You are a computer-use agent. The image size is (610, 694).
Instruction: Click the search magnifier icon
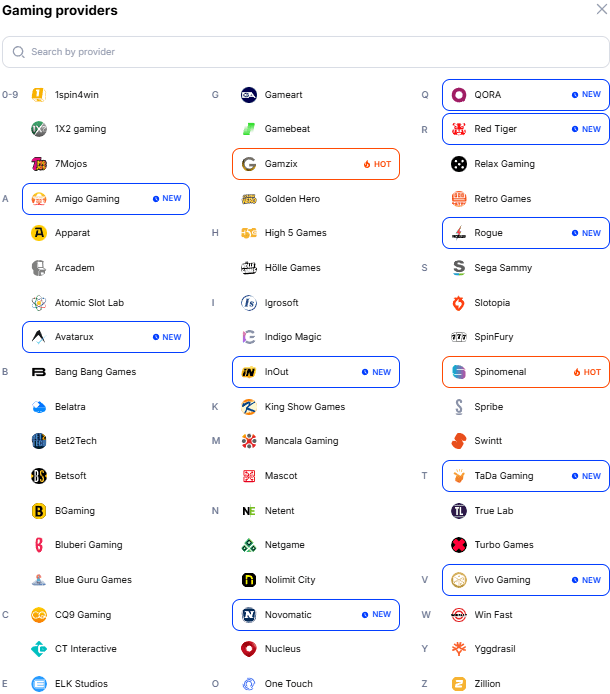pos(19,52)
